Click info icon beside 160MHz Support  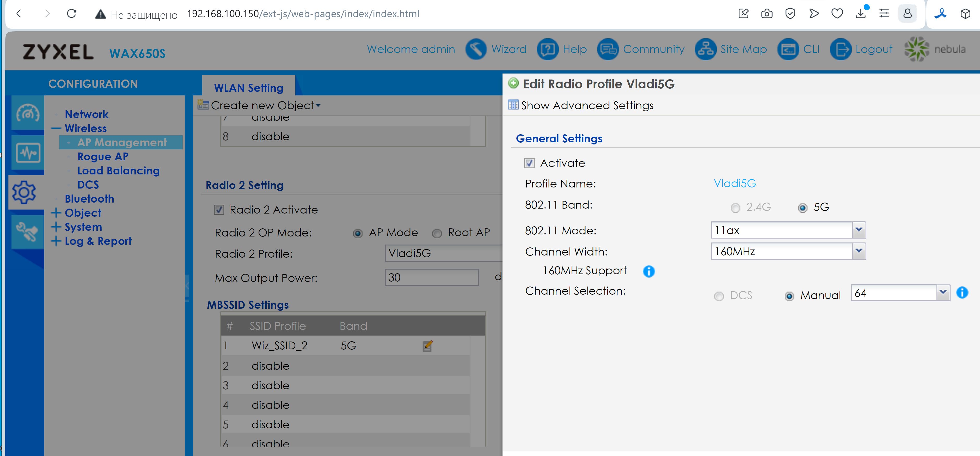pyautogui.click(x=649, y=271)
